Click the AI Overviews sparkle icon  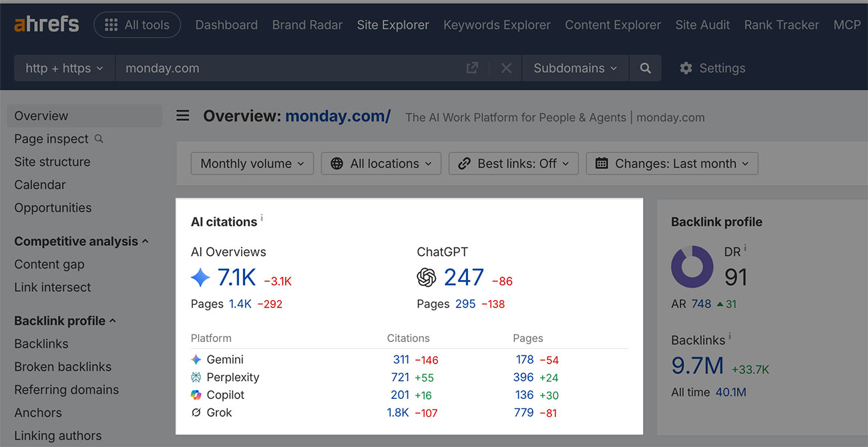[x=200, y=277]
